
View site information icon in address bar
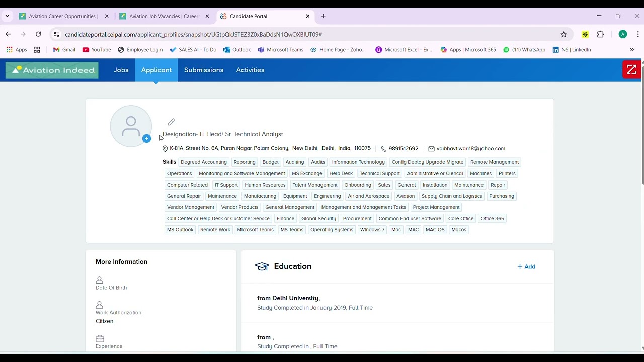(56, 34)
